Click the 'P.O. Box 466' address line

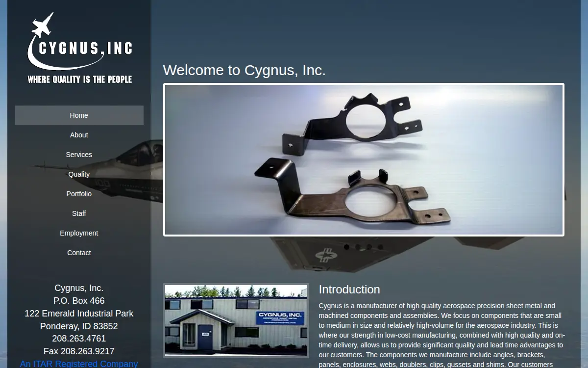(79, 301)
